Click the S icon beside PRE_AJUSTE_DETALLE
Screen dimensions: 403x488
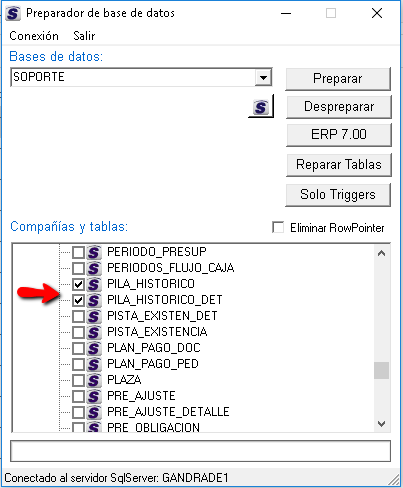(x=94, y=412)
